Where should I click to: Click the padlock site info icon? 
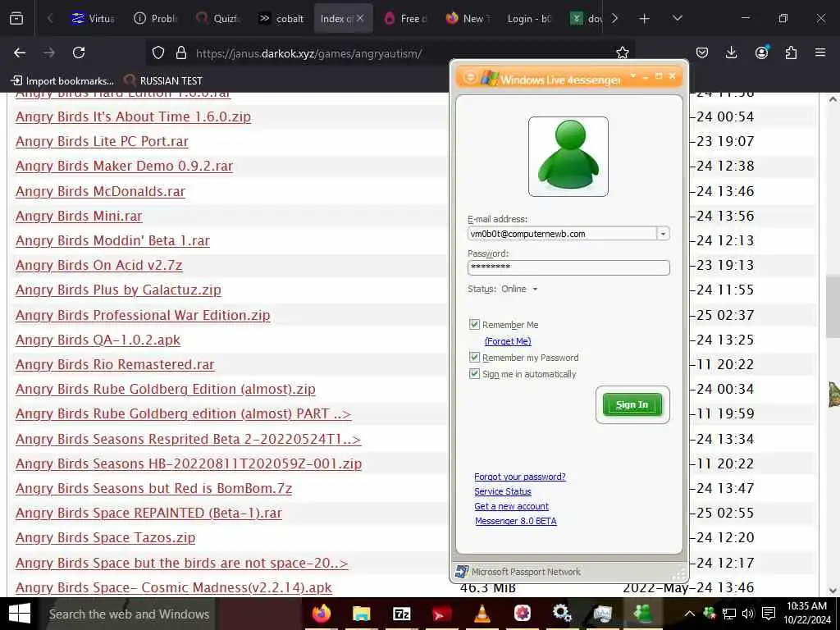(x=181, y=52)
